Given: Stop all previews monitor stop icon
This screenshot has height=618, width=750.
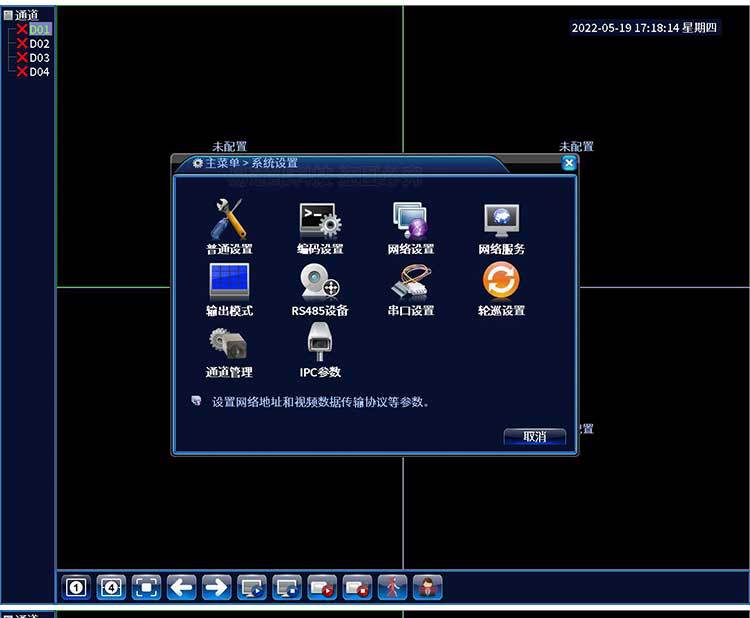Looking at the screenshot, I should coord(287,587).
